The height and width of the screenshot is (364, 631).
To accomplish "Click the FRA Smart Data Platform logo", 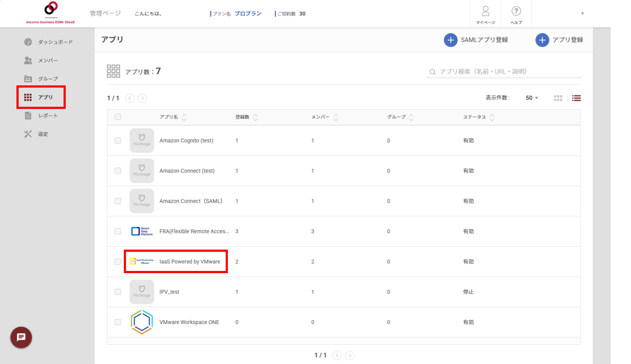I will click(142, 232).
